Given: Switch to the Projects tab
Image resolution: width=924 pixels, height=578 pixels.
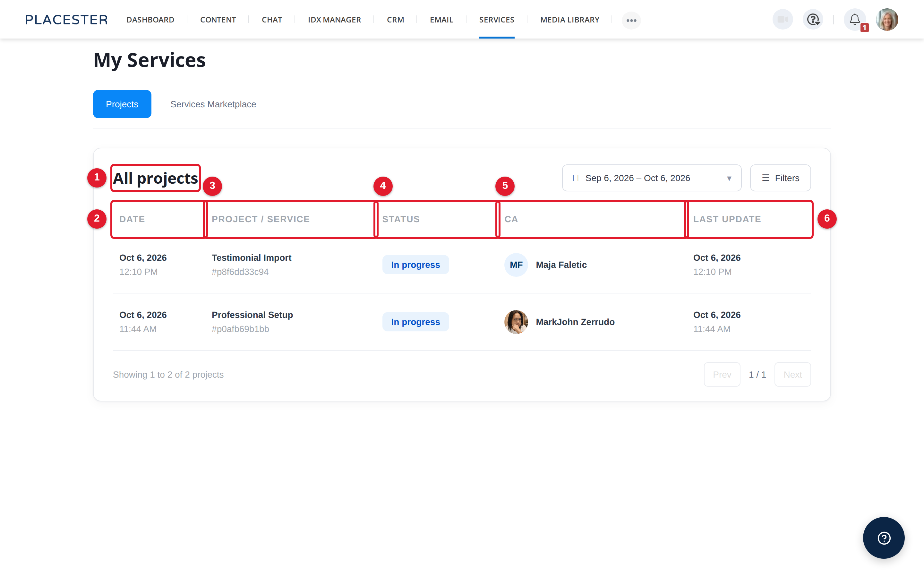Looking at the screenshot, I should click(x=122, y=104).
